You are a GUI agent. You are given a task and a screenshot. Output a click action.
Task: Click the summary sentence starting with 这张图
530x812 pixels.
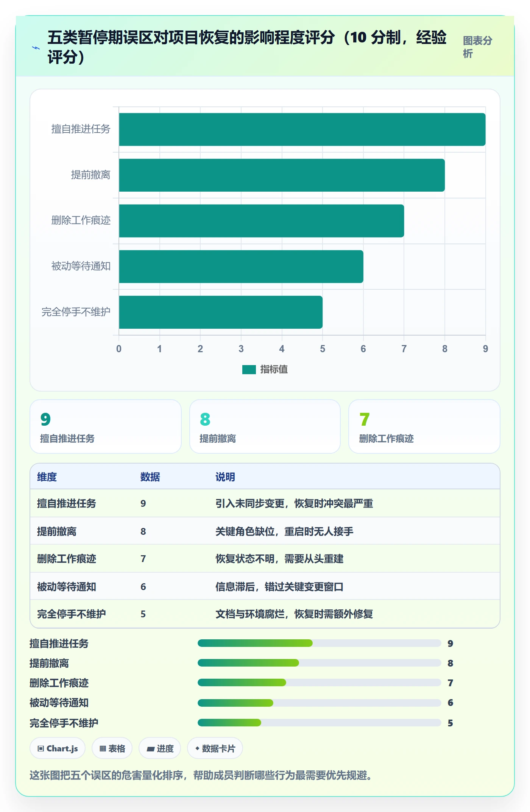[201, 775]
